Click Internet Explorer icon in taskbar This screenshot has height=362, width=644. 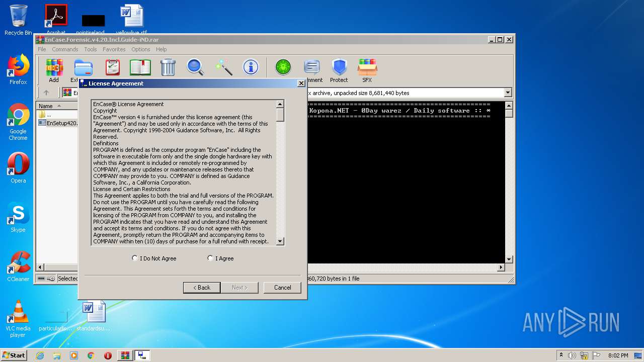[x=40, y=355]
